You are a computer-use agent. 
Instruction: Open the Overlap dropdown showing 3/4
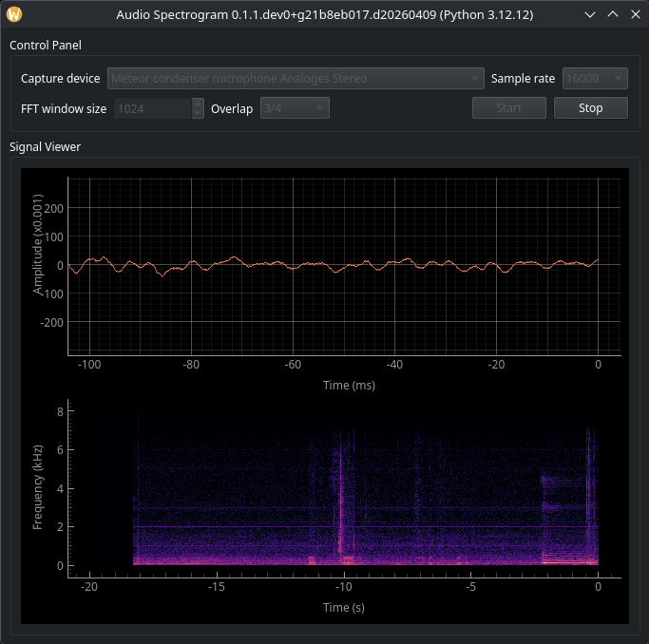[295, 108]
